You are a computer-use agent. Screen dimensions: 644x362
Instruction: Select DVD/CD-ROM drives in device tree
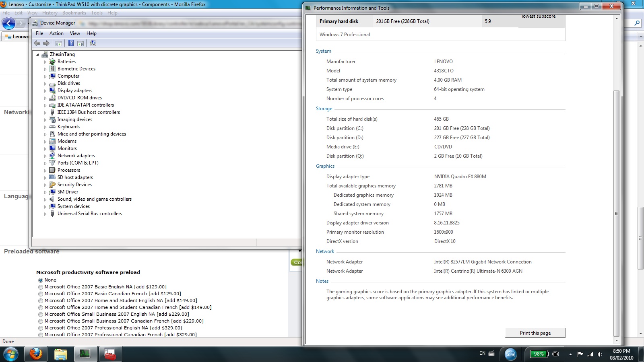coord(79,98)
